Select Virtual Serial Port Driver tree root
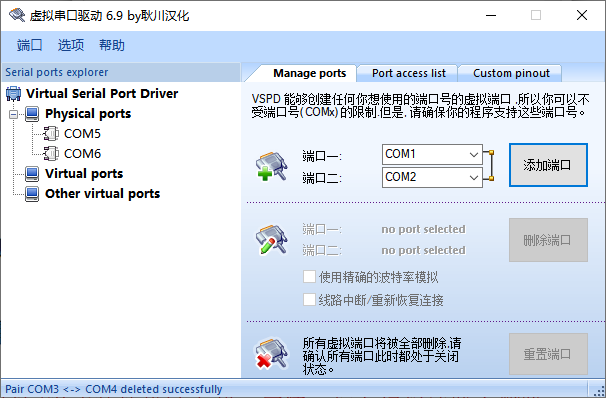 pyautogui.click(x=102, y=94)
